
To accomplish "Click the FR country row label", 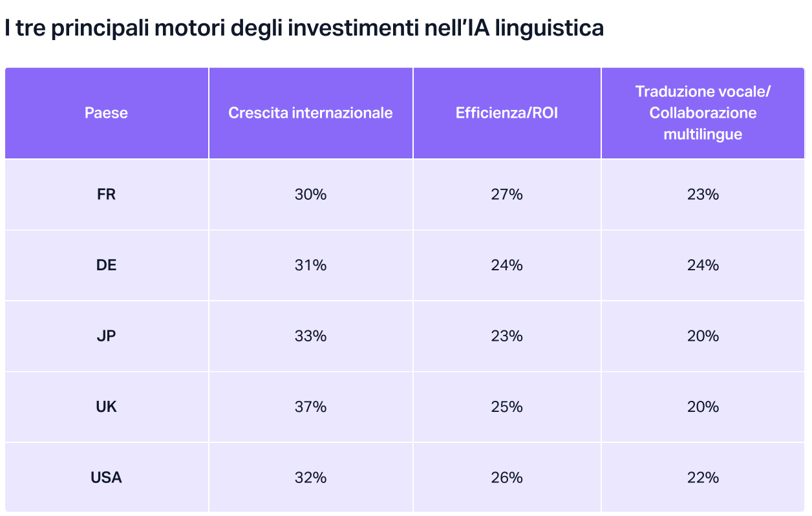I will click(106, 195).
